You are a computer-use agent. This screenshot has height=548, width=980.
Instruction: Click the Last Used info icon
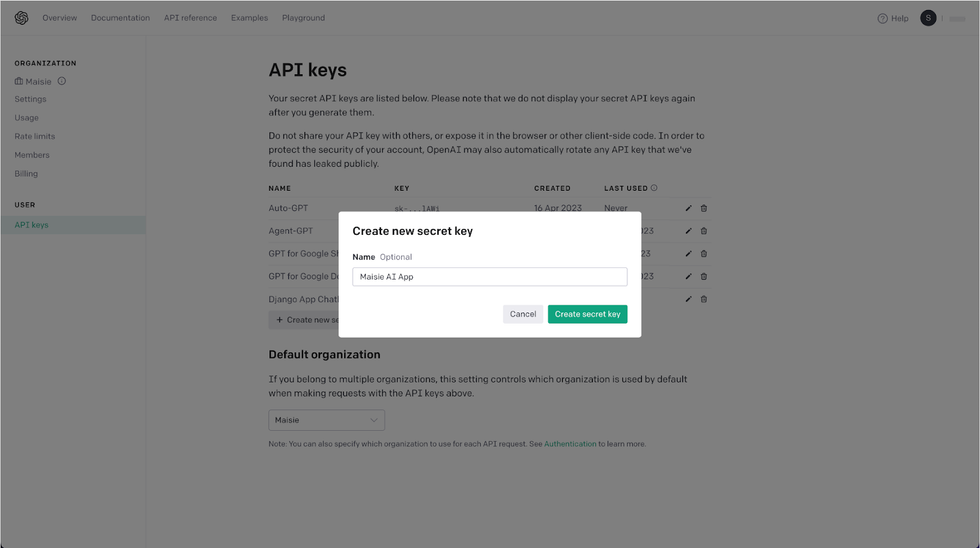(x=654, y=188)
